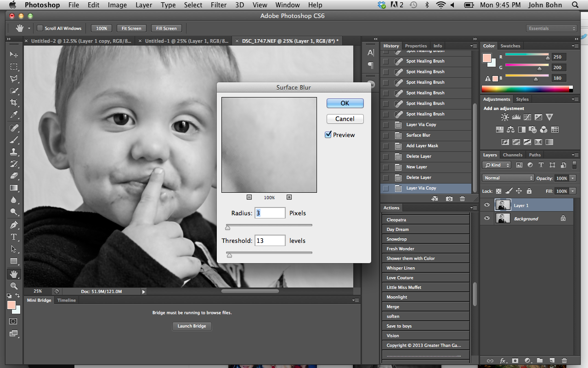
Task: Open Hand tool preset picker arrow
Action: click(x=29, y=29)
